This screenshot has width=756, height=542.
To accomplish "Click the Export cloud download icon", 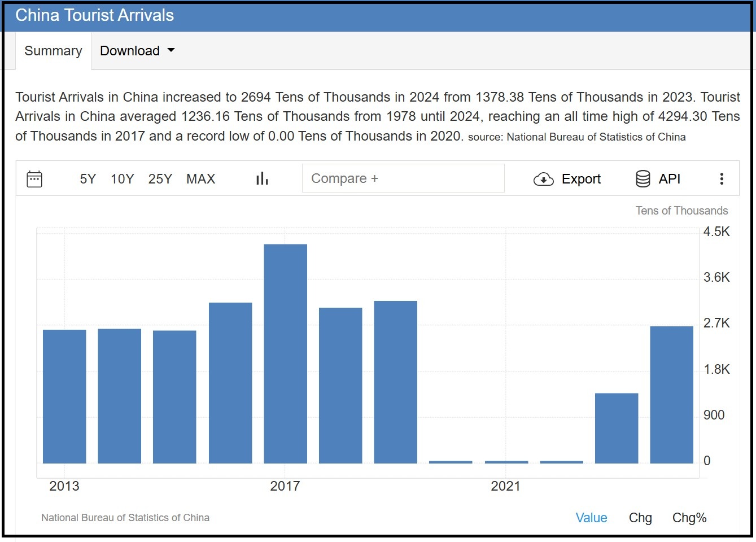I will [x=543, y=178].
